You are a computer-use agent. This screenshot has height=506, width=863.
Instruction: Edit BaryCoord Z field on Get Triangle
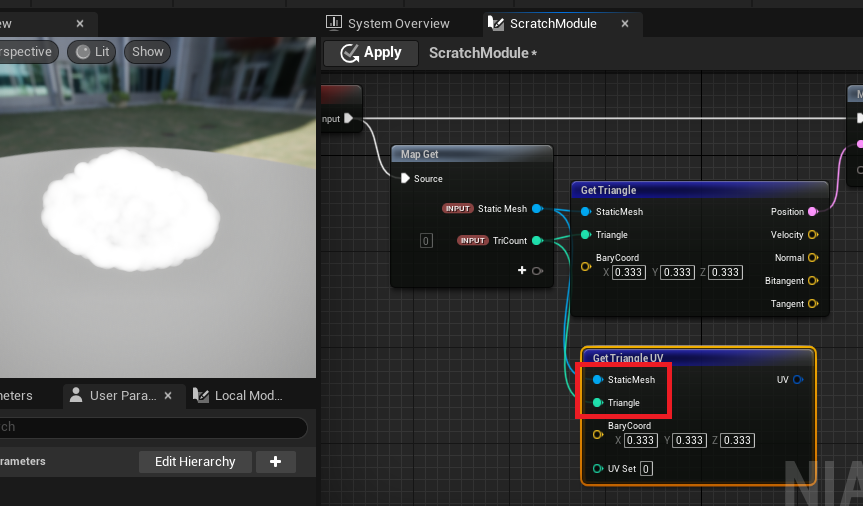(x=725, y=273)
